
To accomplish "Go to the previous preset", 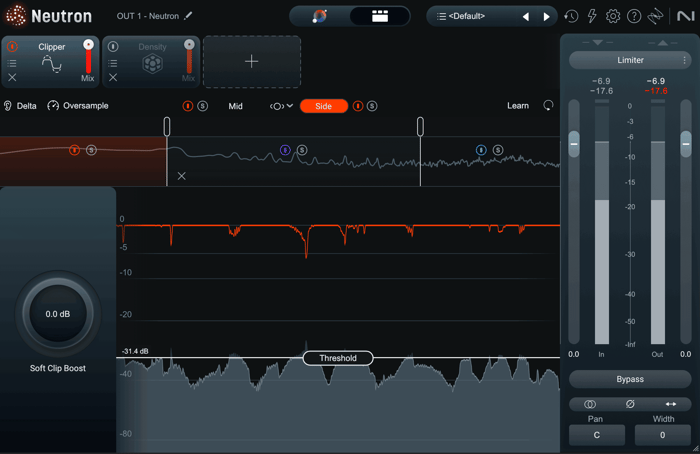I will (x=526, y=17).
